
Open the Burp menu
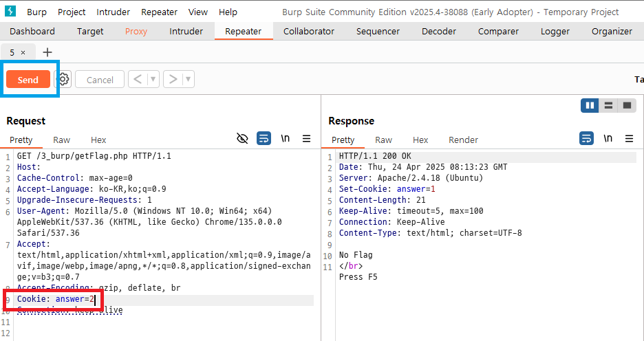pos(36,12)
